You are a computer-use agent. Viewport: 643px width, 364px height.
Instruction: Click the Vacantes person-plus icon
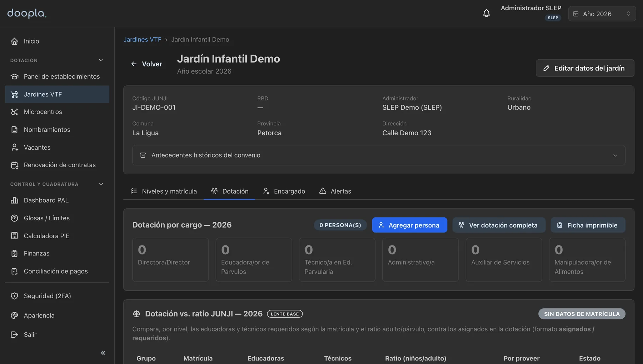click(x=14, y=147)
